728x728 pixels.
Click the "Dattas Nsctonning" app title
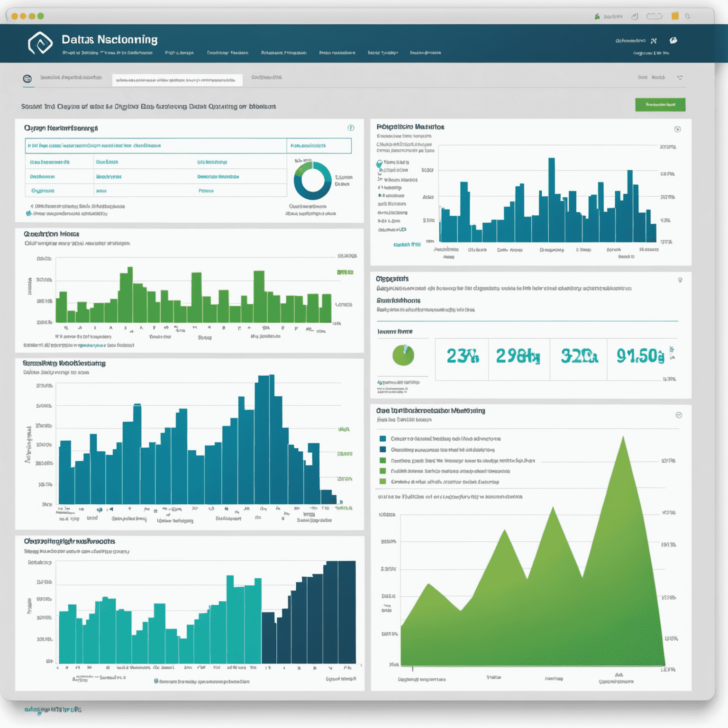(109, 39)
